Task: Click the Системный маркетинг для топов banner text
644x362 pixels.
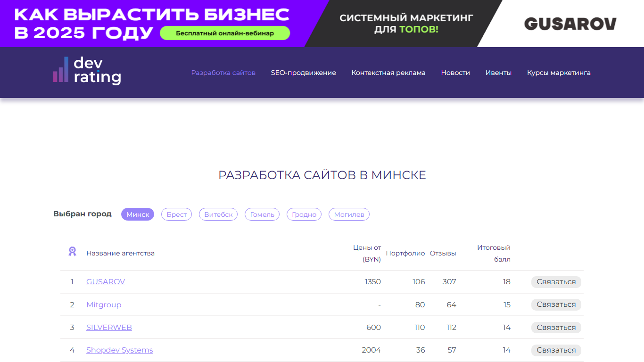Action: click(x=406, y=24)
